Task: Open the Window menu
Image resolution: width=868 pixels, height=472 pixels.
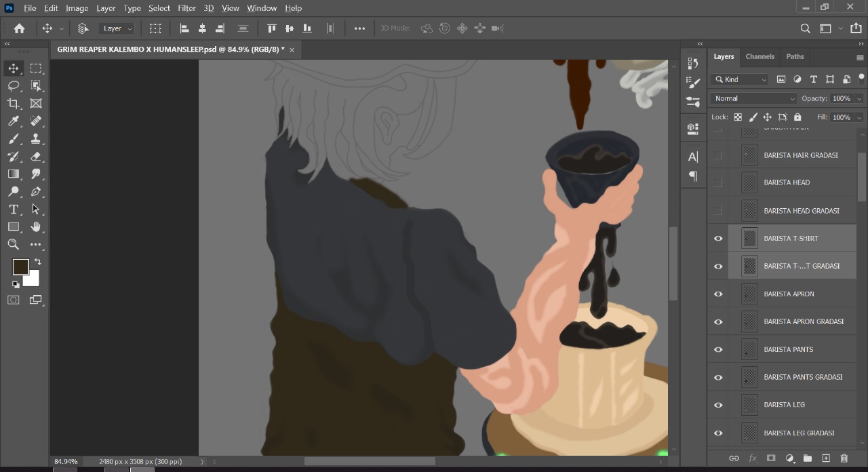Action: coord(262,8)
